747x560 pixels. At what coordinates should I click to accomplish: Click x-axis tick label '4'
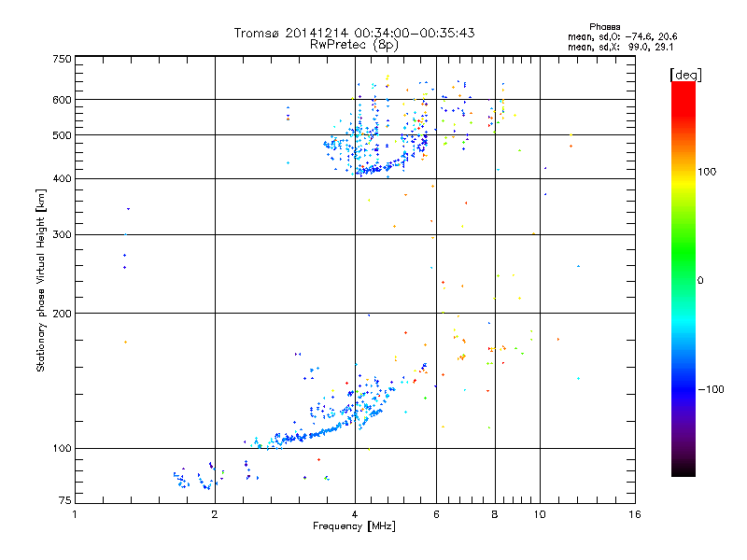click(x=355, y=514)
